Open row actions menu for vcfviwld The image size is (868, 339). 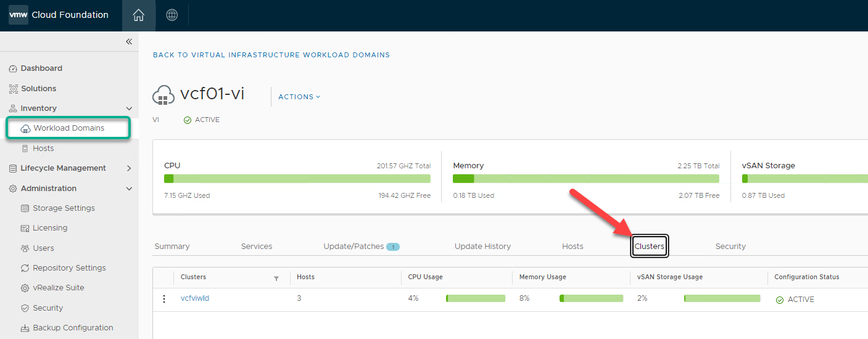(164, 299)
